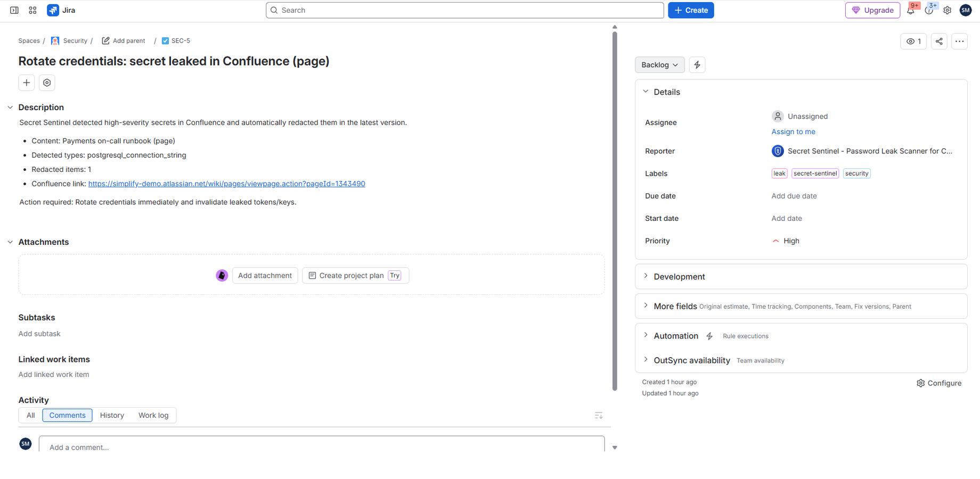Expand the More fields section
Screen dimensions: 980x479
pyautogui.click(x=646, y=306)
